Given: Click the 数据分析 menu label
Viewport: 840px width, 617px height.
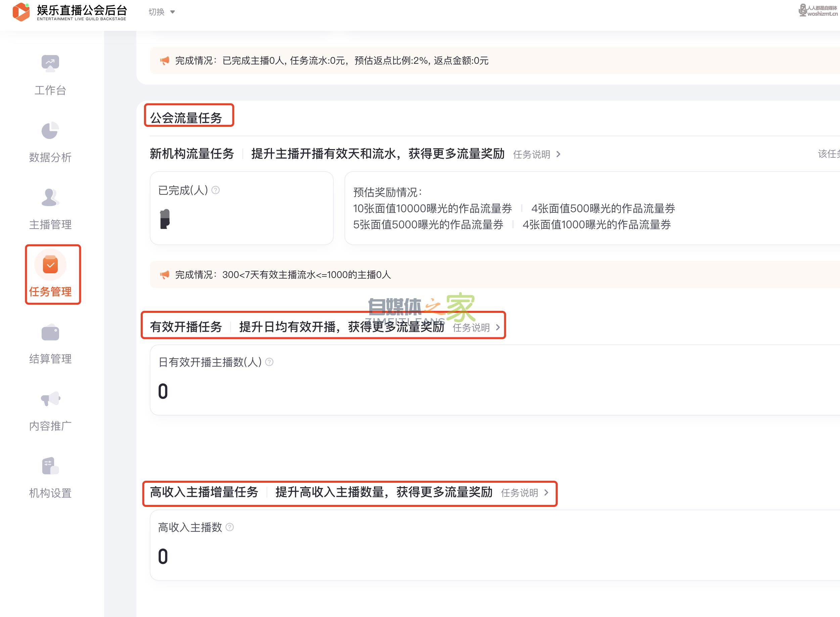Looking at the screenshot, I should pyautogui.click(x=50, y=157).
